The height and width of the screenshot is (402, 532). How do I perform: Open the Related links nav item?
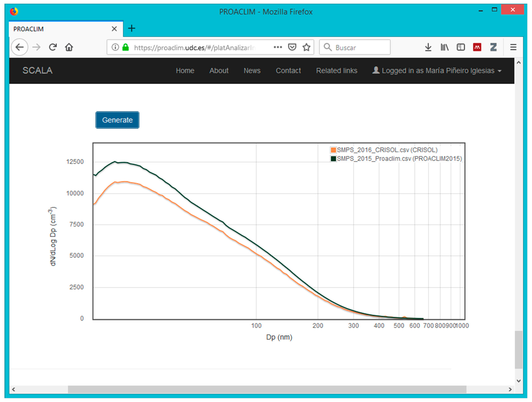click(336, 71)
